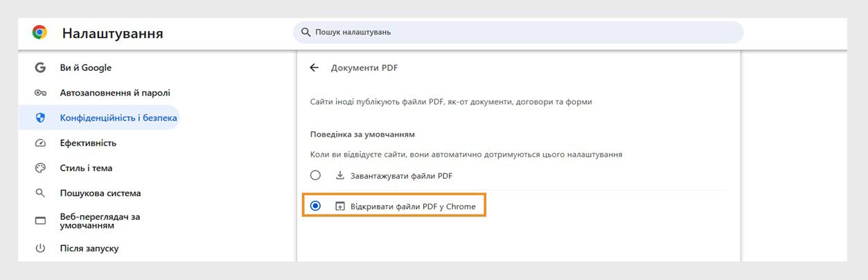The width and height of the screenshot is (868, 280).
Task: Click the Пошук налаштувань search field
Action: (520, 33)
